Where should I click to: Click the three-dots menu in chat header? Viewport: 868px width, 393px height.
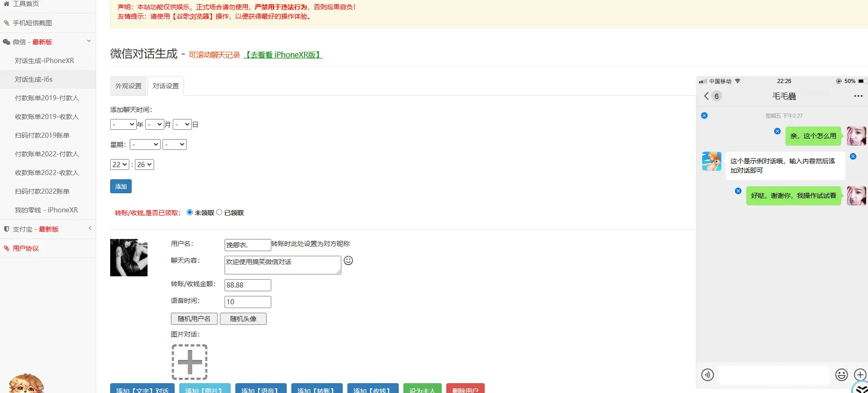coord(858,96)
